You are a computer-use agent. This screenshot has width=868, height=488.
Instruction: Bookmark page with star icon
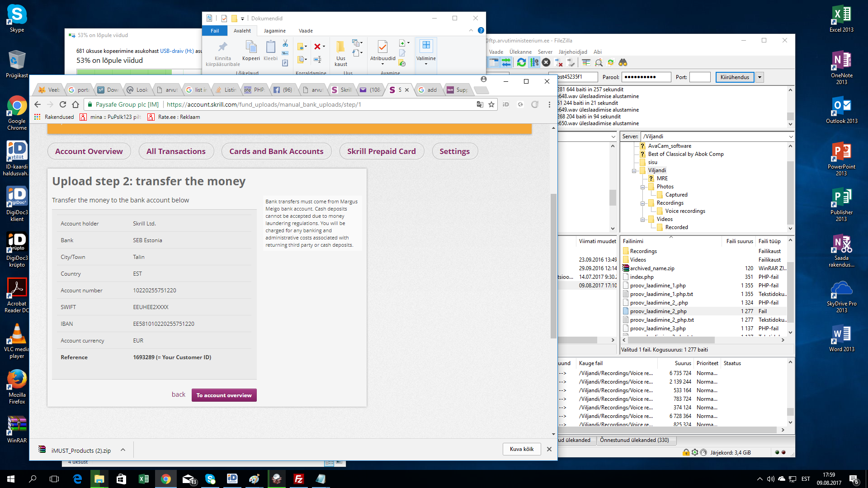(x=491, y=104)
